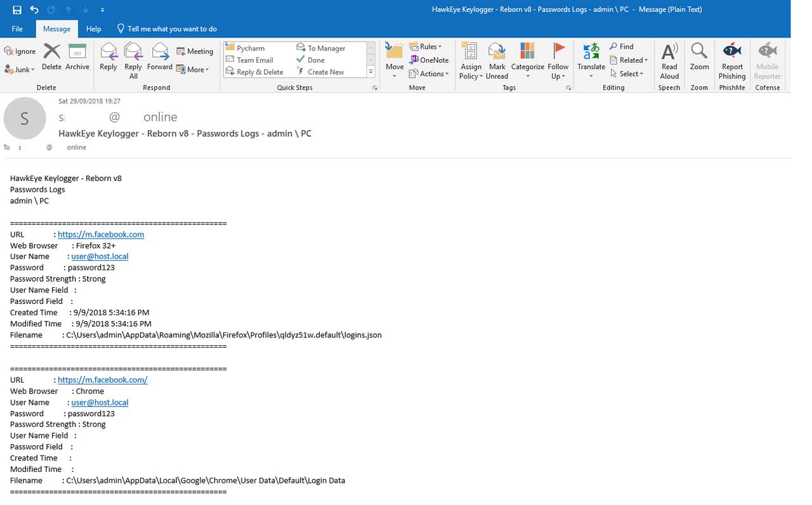Click Reply All
This screenshot has height=505, width=812.
coord(133,61)
